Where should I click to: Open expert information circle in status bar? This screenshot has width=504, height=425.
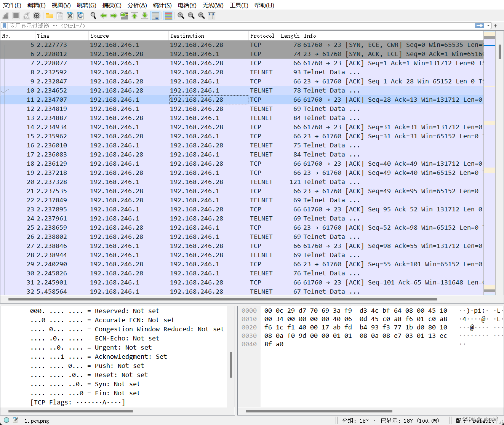tap(6, 420)
